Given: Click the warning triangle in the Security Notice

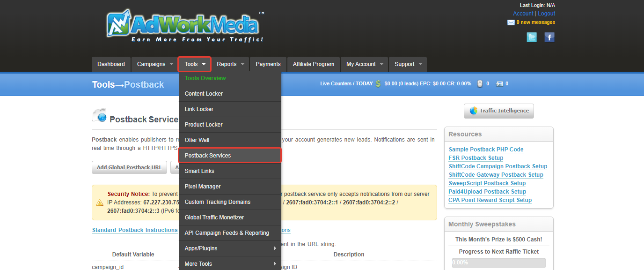Looking at the screenshot, I should coord(100,202).
